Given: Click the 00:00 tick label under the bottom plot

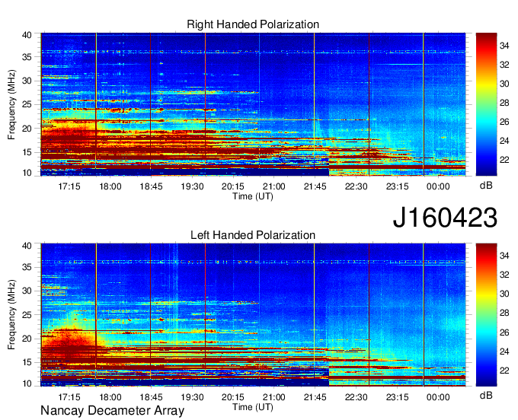Looking at the screenshot, I should (x=438, y=397).
